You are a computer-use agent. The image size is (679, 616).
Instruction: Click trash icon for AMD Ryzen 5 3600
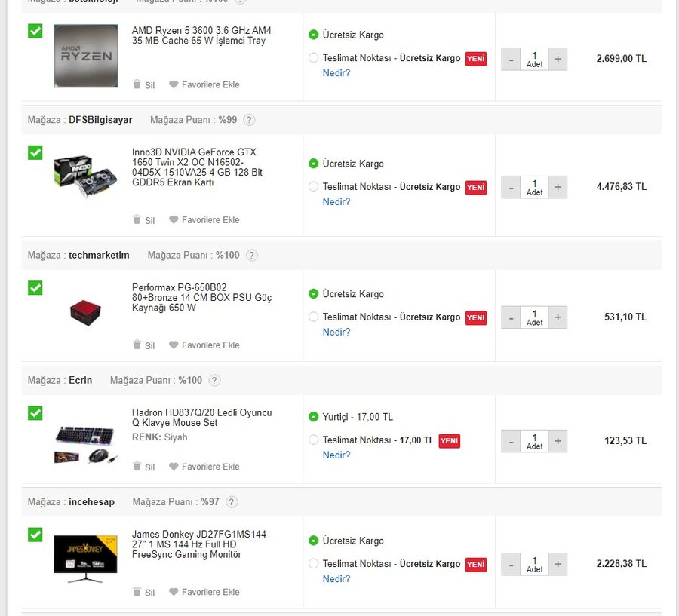point(137,84)
